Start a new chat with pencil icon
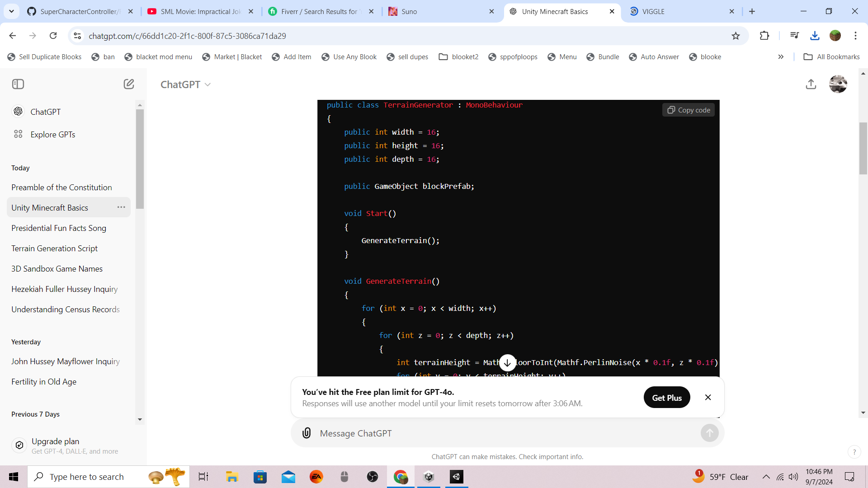This screenshot has height=488, width=868. coord(129,84)
